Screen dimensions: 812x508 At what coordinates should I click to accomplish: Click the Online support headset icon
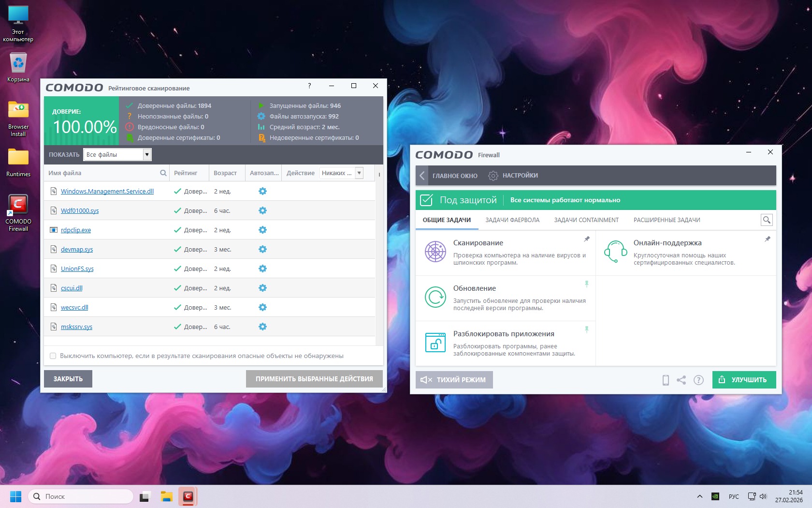point(615,252)
